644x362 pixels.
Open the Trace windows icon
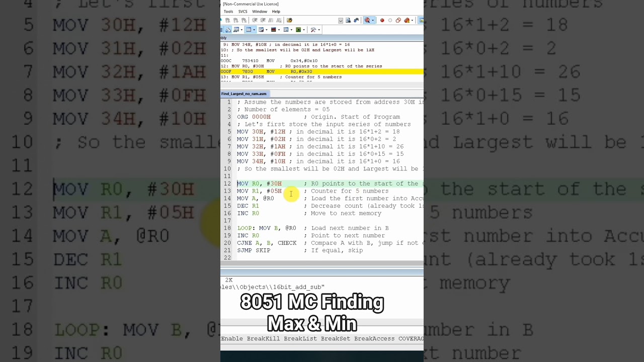[286, 30]
